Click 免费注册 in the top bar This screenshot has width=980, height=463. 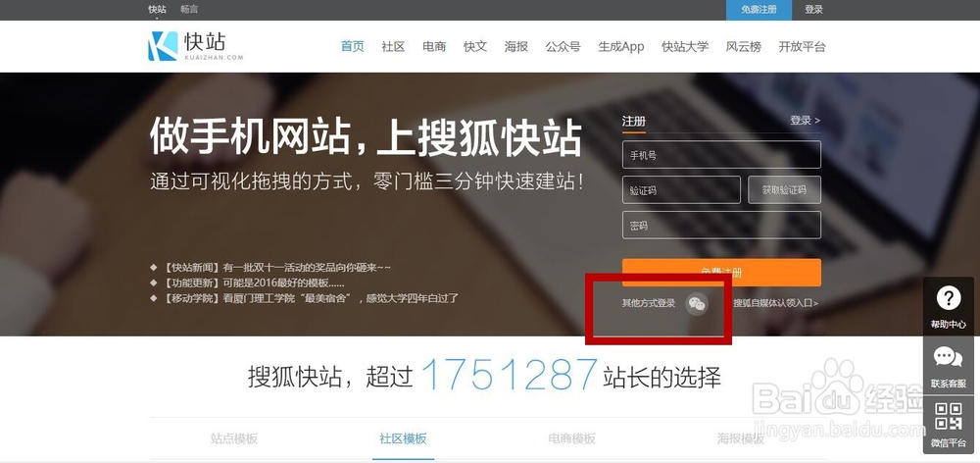coord(759,10)
